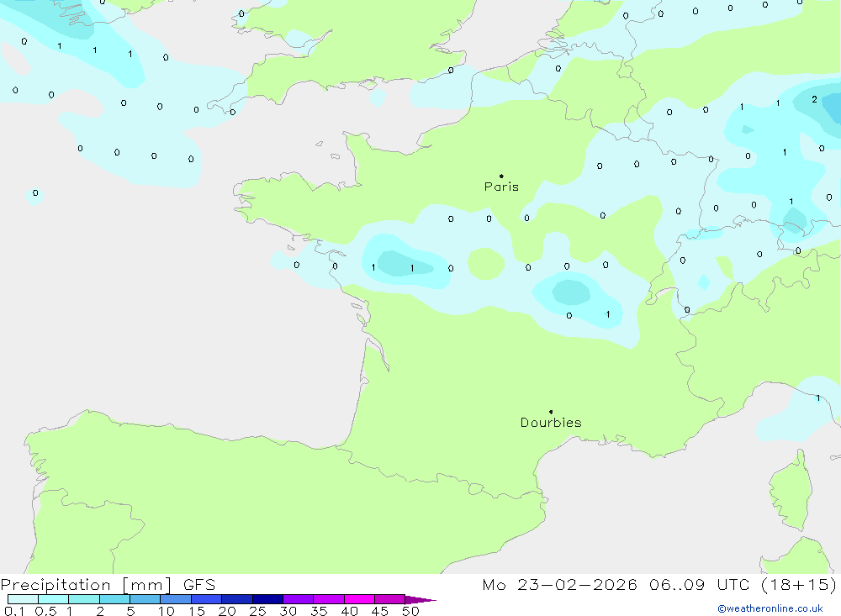Pick the 40–45 mm legend color swatch
The width and height of the screenshot is (841, 616).
pos(359,599)
